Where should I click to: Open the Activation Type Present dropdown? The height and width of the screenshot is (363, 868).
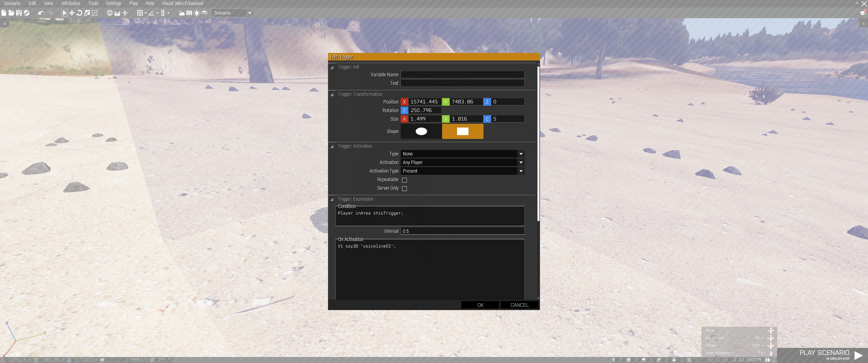462,171
